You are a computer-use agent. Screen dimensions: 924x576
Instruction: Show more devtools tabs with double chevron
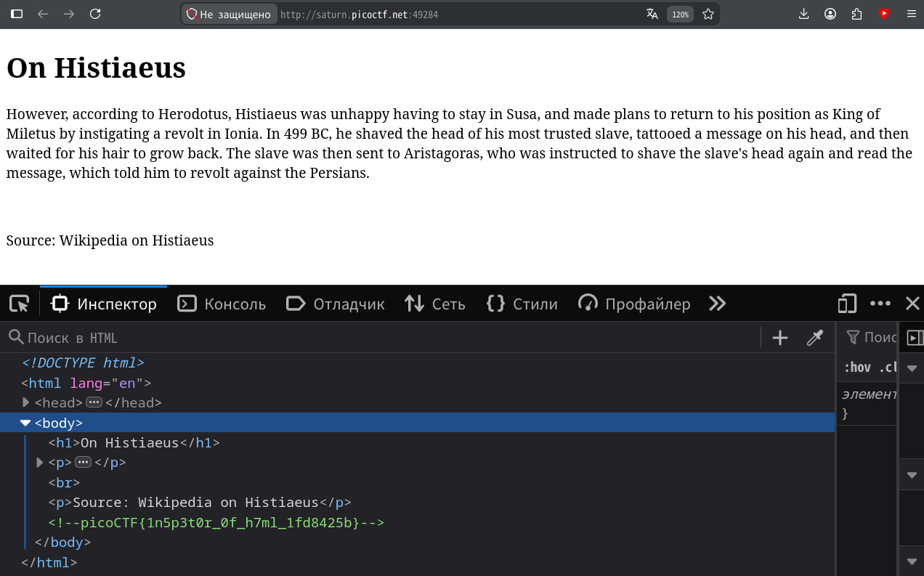718,304
